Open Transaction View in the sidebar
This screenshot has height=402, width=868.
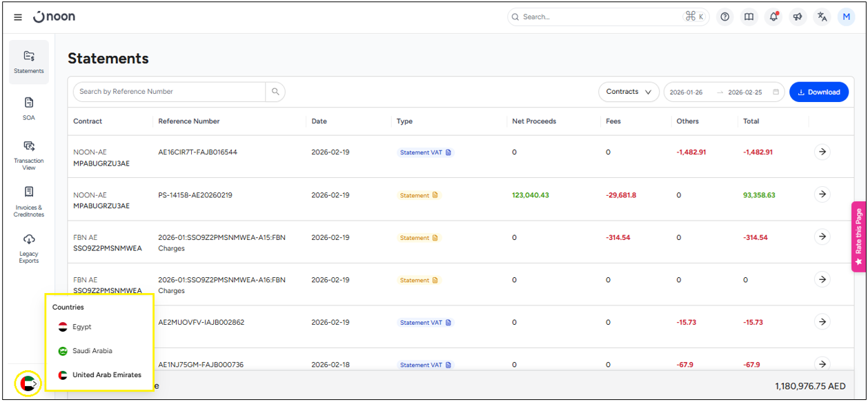click(x=29, y=154)
